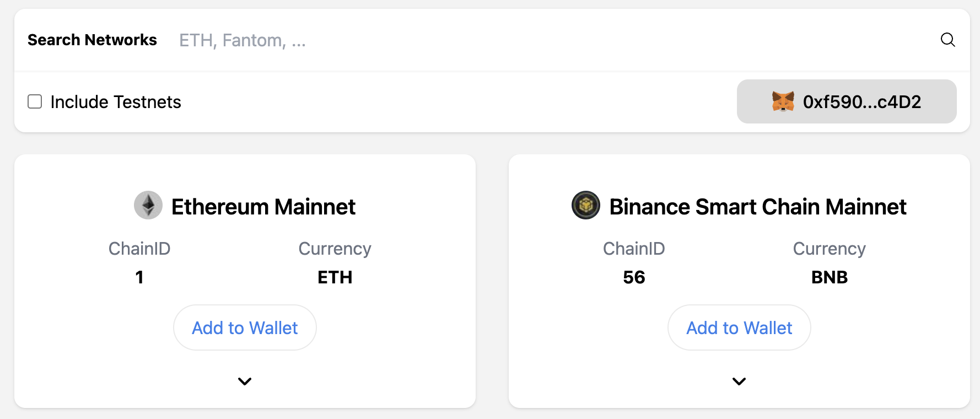The image size is (980, 419).
Task: Trigger search with the magnifying glass
Action: (947, 40)
